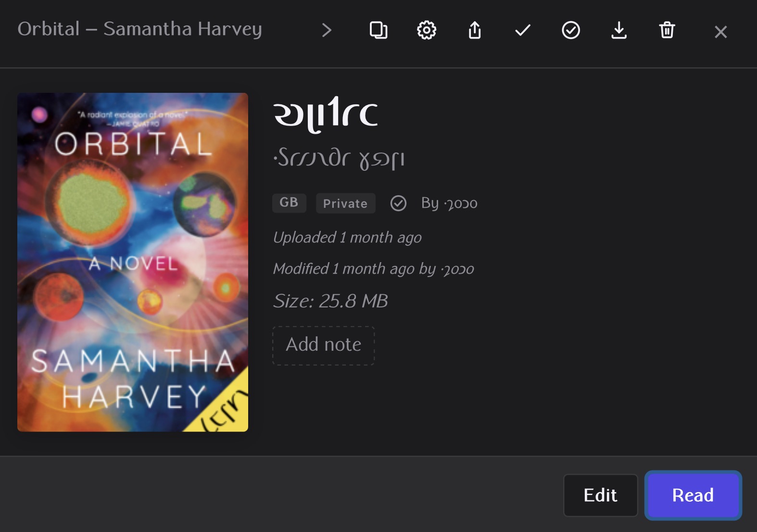This screenshot has height=532, width=757.
Task: Click the Add note field
Action: point(324,345)
